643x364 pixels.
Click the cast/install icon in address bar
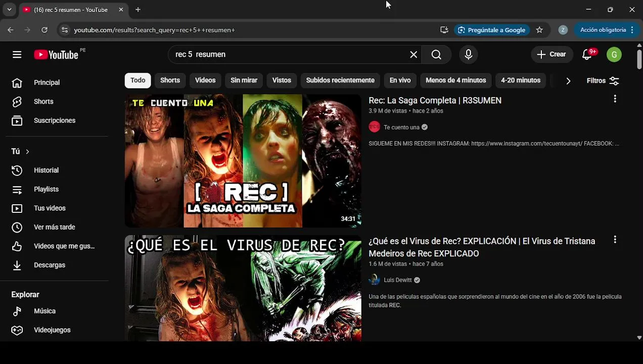coord(444,30)
